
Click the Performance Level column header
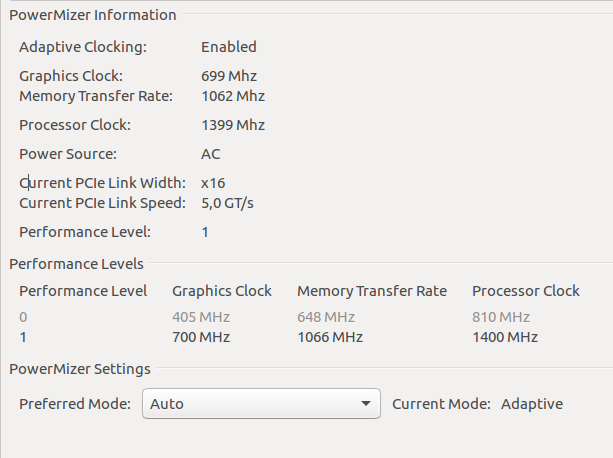coord(83,291)
